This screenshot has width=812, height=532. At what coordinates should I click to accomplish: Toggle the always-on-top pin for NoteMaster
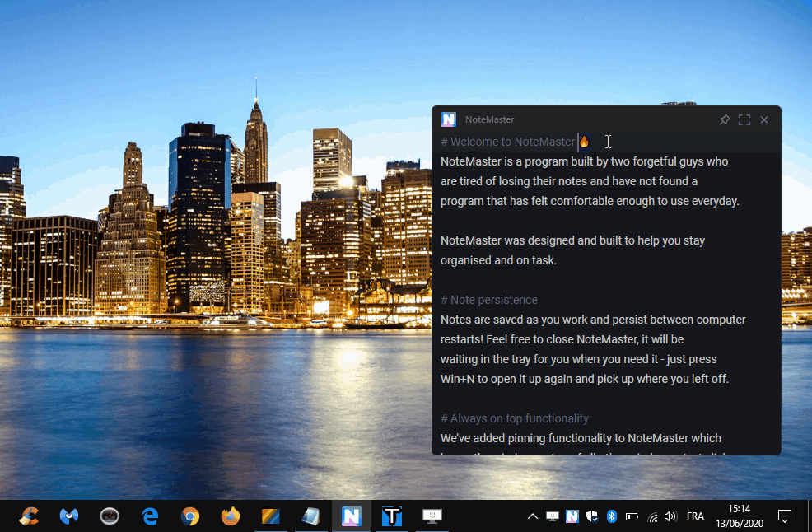725,119
